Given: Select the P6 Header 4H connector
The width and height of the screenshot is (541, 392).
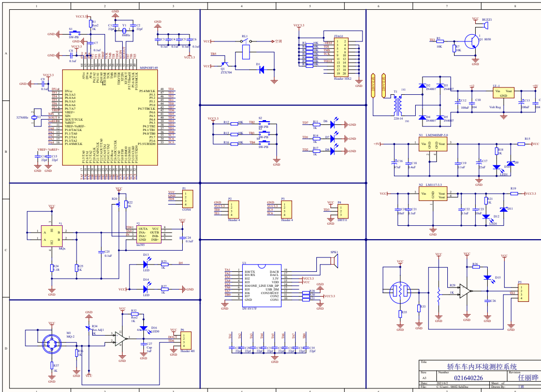Looking at the screenshot, I should [186, 341].
